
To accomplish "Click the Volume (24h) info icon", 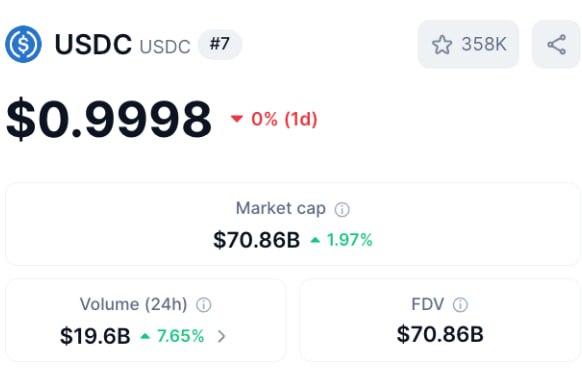I will point(204,305).
